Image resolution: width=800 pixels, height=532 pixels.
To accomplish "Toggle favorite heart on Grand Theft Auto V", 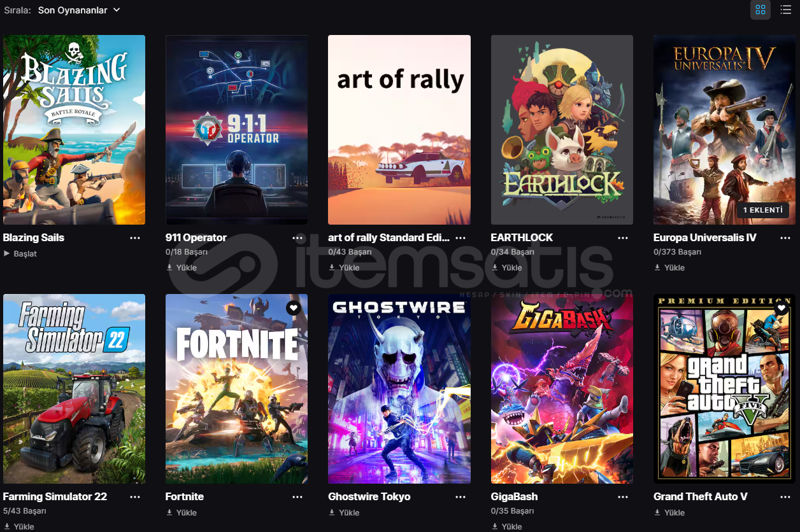I will [x=781, y=308].
